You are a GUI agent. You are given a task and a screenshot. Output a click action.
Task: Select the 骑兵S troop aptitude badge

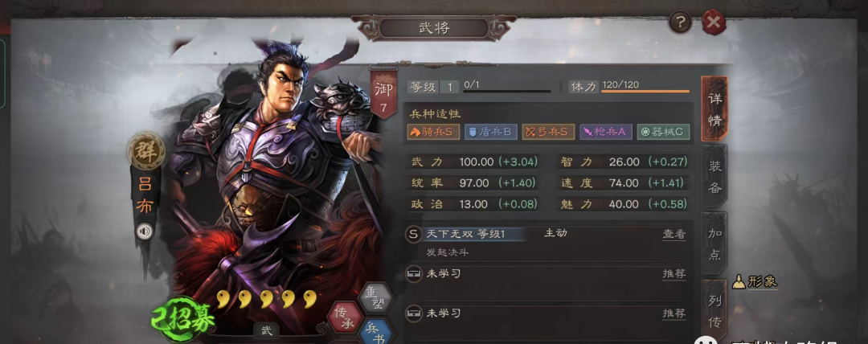click(433, 131)
